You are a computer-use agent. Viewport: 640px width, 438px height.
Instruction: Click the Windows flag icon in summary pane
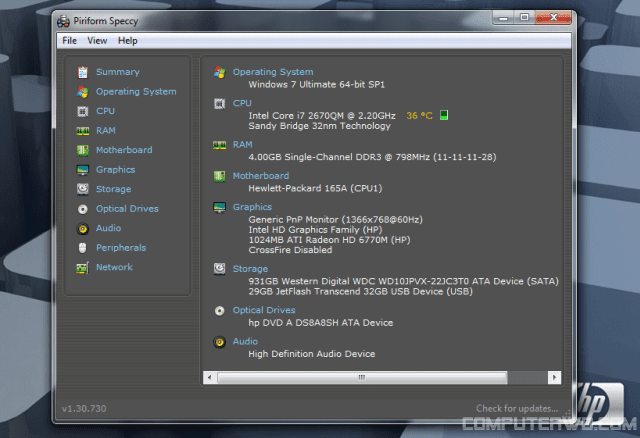[220, 72]
